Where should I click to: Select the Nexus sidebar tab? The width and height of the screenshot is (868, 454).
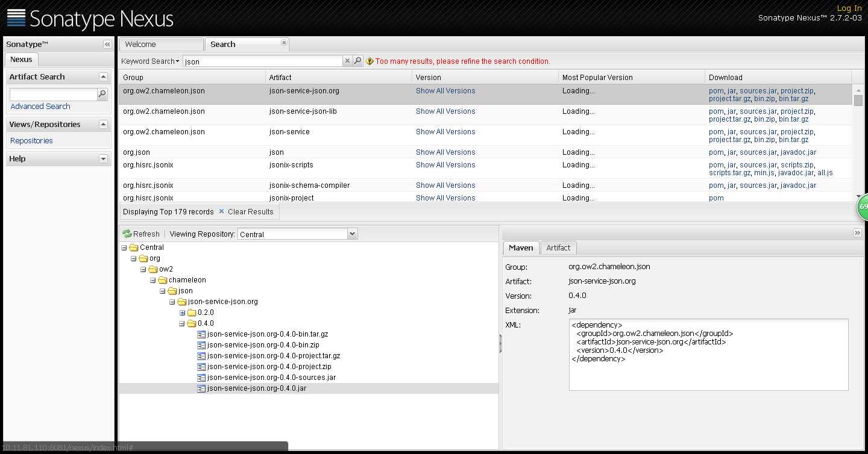tap(21, 59)
